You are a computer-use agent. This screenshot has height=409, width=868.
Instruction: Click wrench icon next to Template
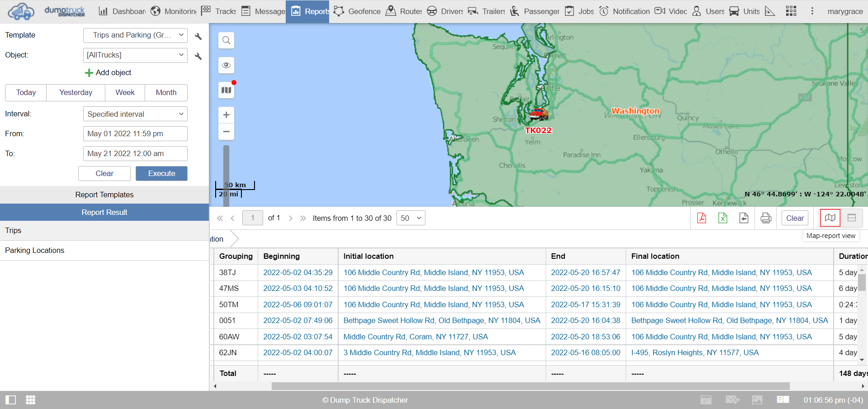[x=198, y=36]
